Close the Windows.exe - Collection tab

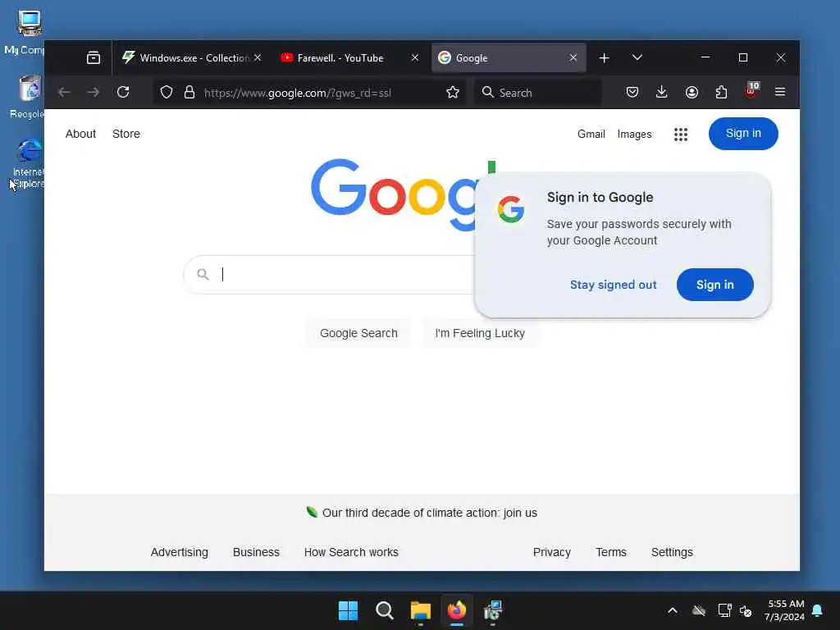pyautogui.click(x=257, y=57)
